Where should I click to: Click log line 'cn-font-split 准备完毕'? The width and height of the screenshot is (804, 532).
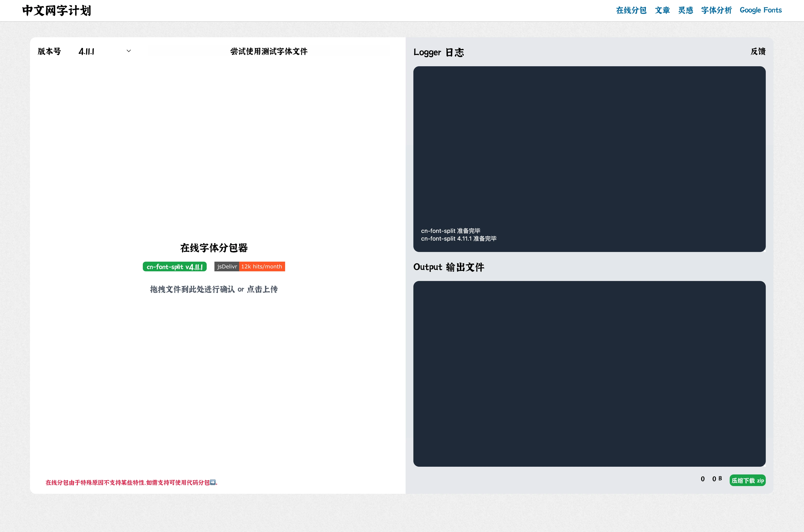(x=451, y=231)
